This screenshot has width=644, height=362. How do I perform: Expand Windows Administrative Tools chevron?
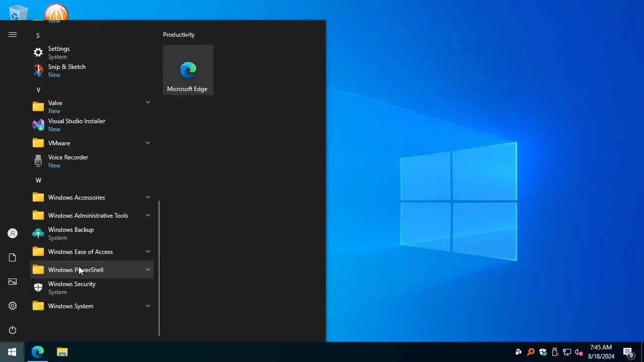coord(148,215)
